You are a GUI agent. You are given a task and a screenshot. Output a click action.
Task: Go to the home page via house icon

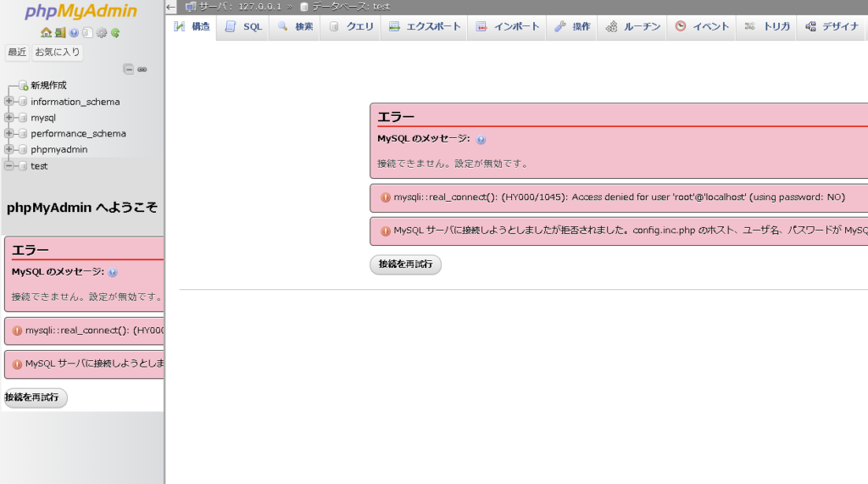tap(46, 33)
